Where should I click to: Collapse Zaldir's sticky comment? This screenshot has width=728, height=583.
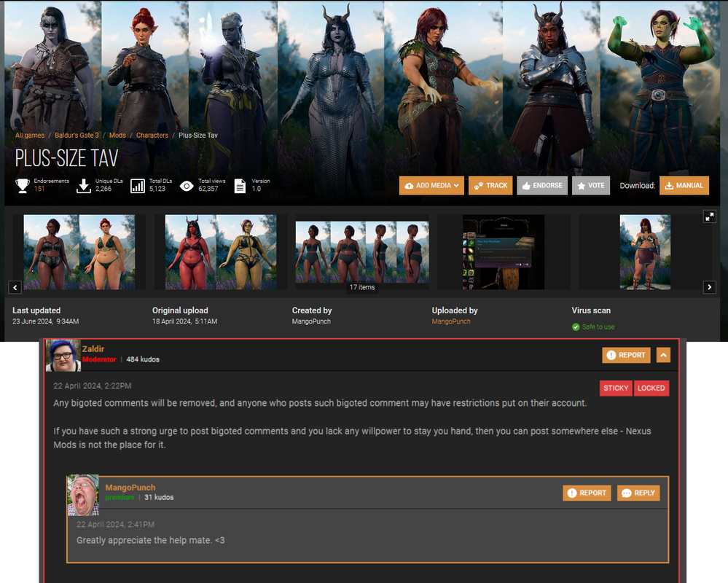[x=663, y=355]
